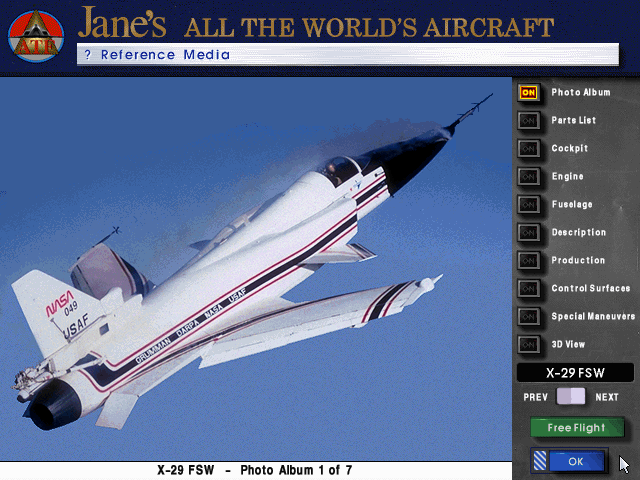Viewport: 640px width, 480px height.
Task: Switch on the Engine view toggle
Action: (529, 177)
